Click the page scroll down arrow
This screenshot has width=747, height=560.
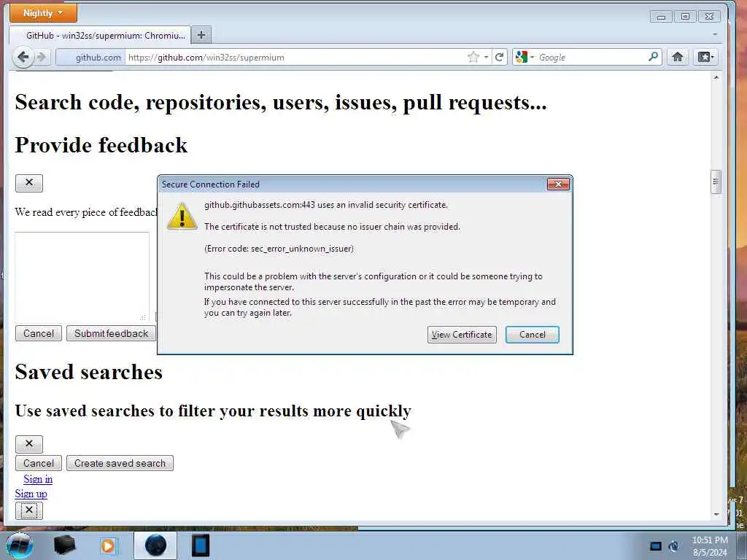pyautogui.click(x=716, y=514)
